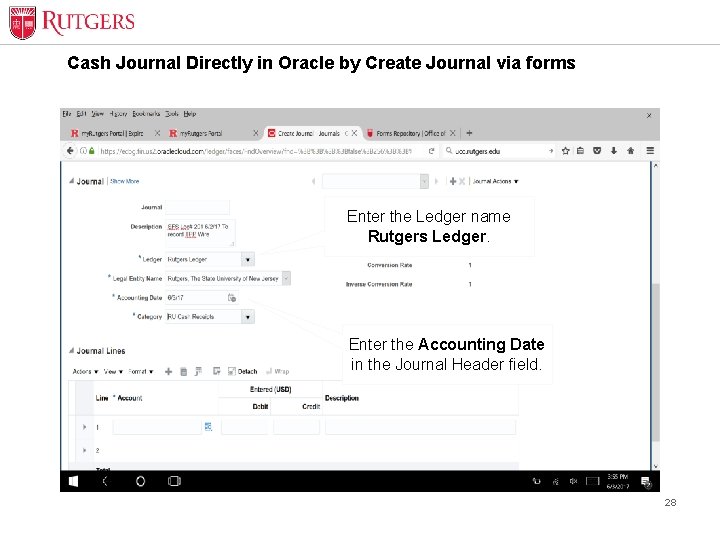Click the export icon beside Detach
Screen dimensions: 720x540
tap(217, 371)
